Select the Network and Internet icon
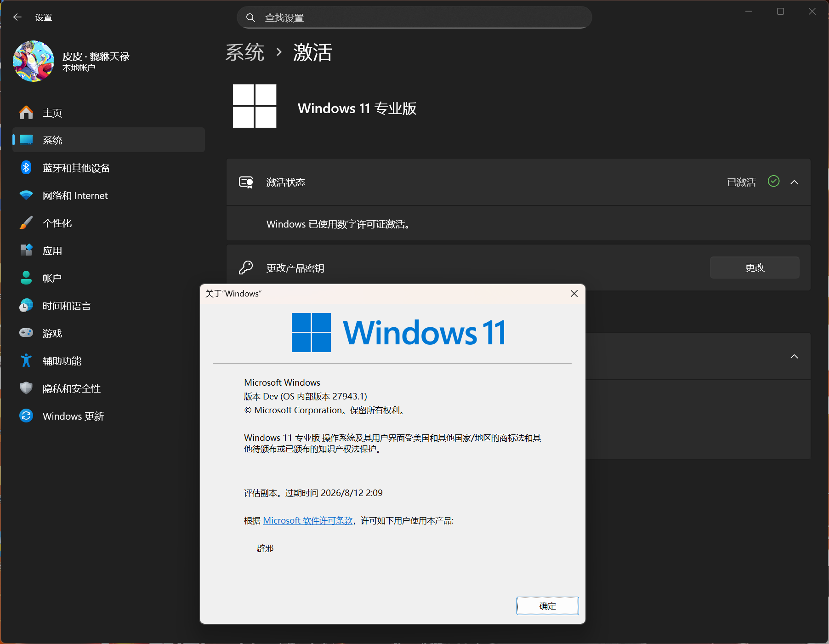Viewport: 829px width, 644px height. coord(26,195)
